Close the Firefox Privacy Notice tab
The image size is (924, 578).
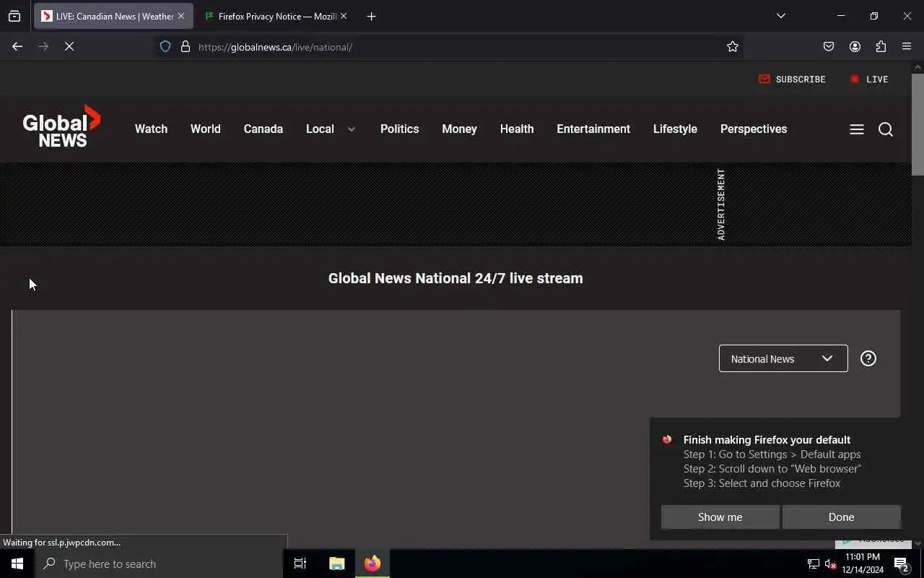point(344,16)
